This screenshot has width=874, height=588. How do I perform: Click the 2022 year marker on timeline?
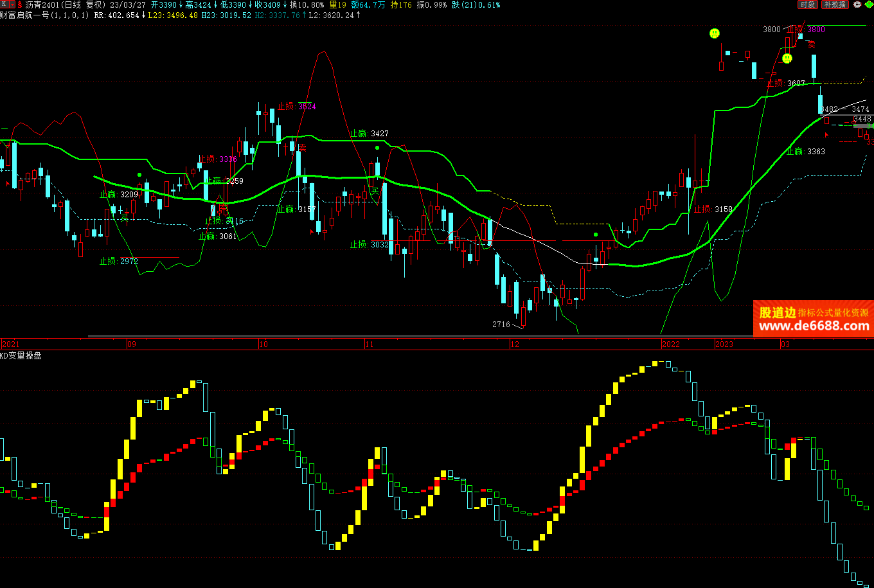pos(672,344)
